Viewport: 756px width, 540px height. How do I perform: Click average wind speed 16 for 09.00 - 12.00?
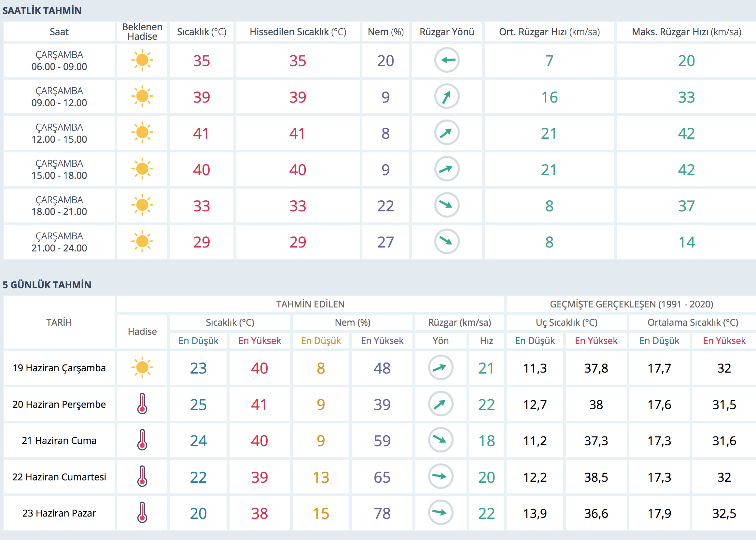click(549, 97)
